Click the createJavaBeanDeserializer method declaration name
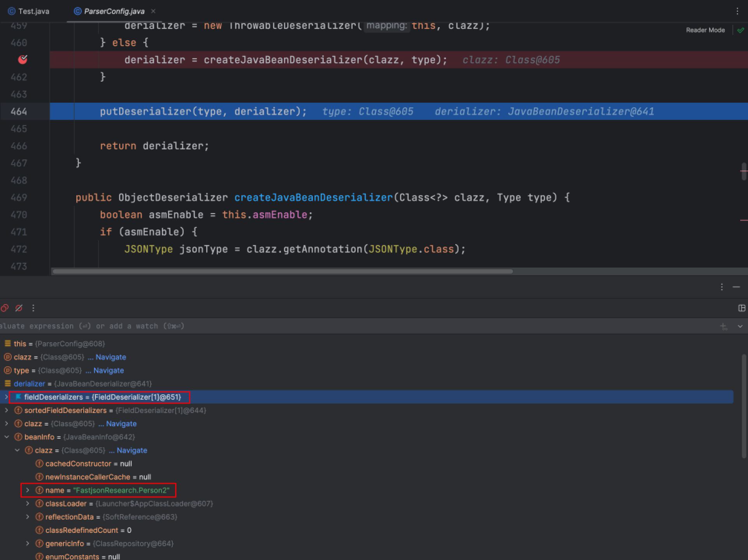Screen dimensions: 748x560 click(313, 198)
